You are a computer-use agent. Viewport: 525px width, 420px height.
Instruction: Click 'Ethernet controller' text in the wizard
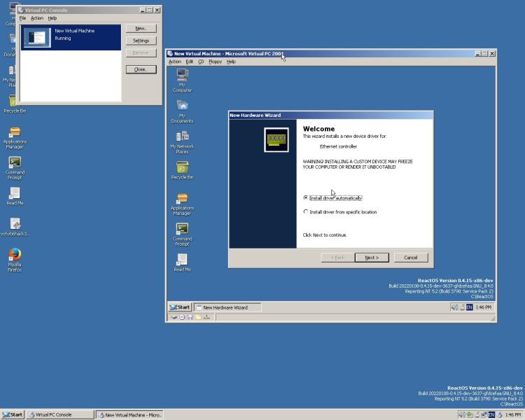point(338,146)
